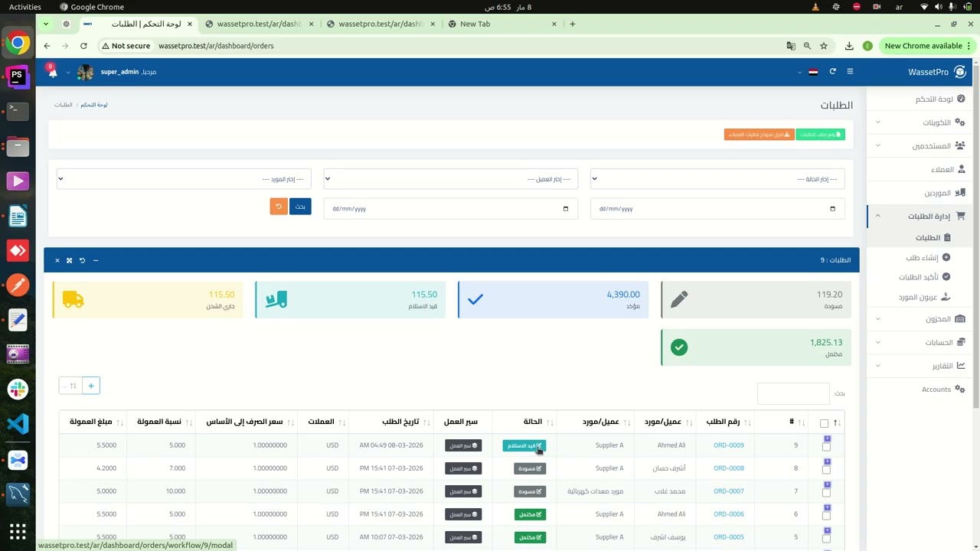
Task: Open the customer select dropdown (إختر العميل)
Action: 450,179
